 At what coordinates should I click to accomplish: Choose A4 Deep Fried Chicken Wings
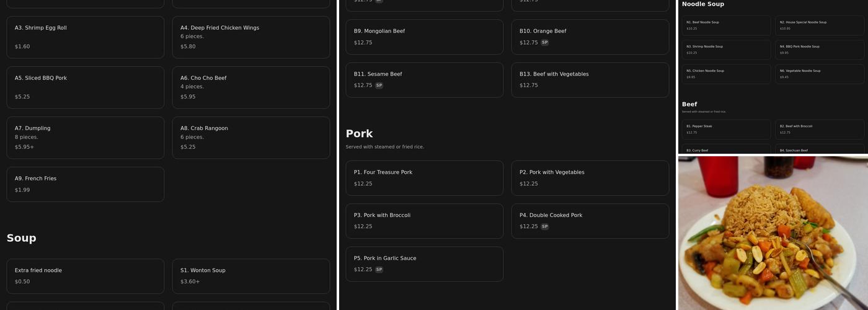coord(250,37)
